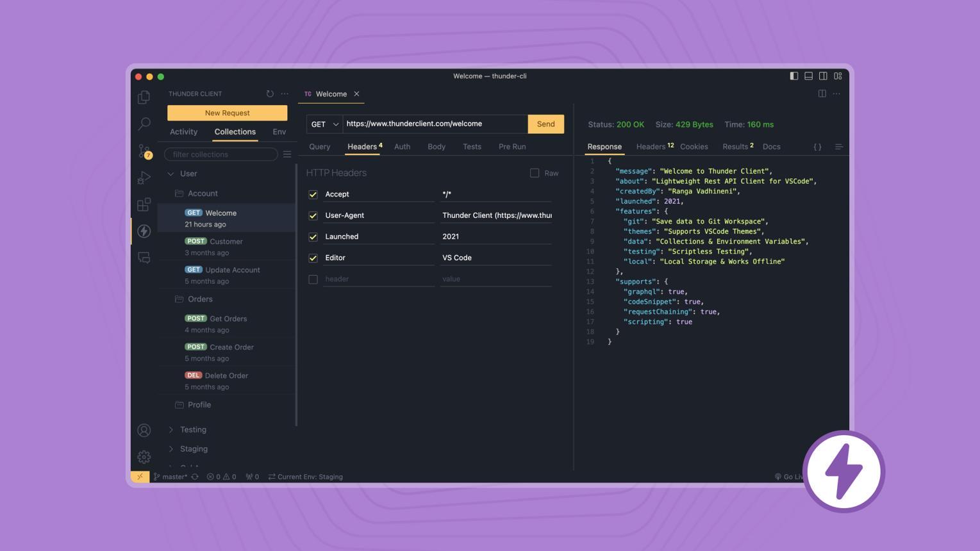Click the Send button
Screen dimensions: 980x551
[545, 124]
